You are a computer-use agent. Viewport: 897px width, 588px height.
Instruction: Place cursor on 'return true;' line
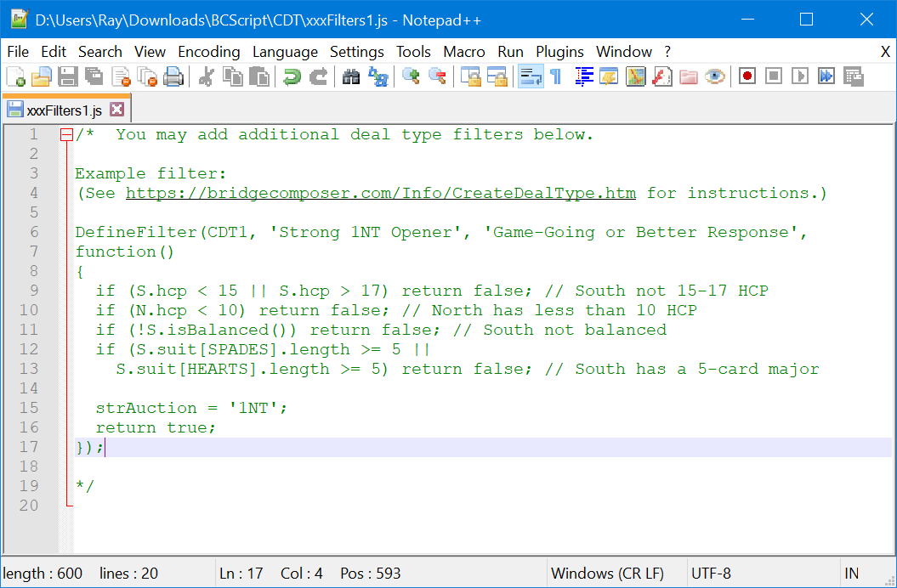(x=156, y=427)
